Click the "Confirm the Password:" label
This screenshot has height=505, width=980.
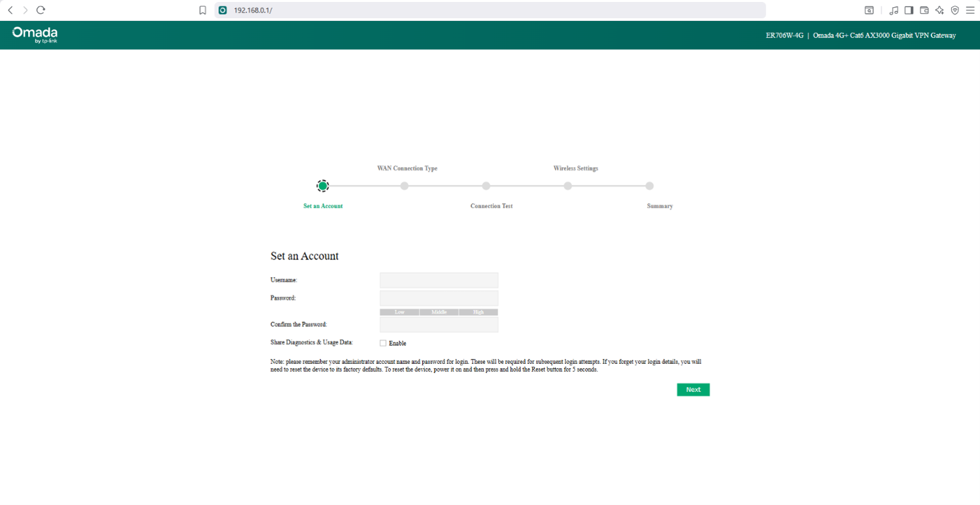point(299,324)
